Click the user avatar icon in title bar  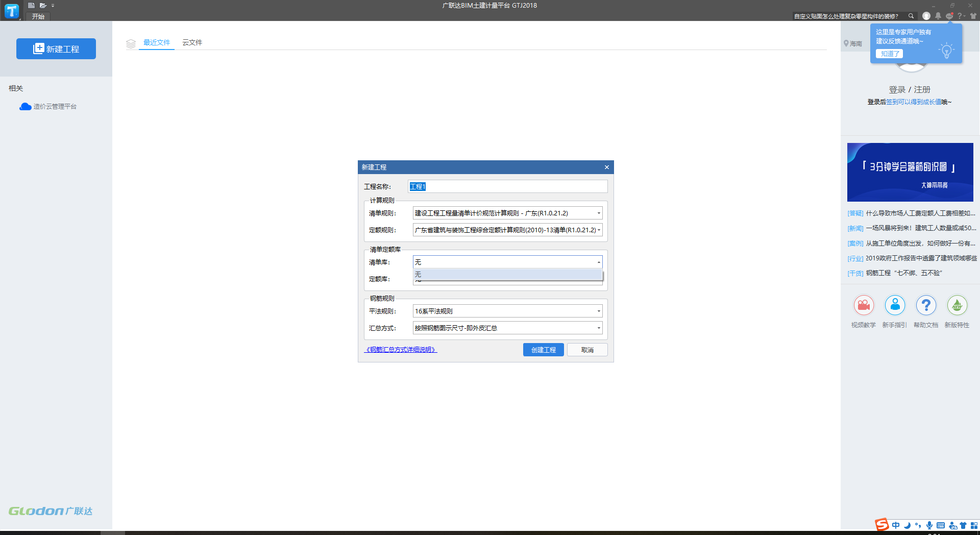926,16
